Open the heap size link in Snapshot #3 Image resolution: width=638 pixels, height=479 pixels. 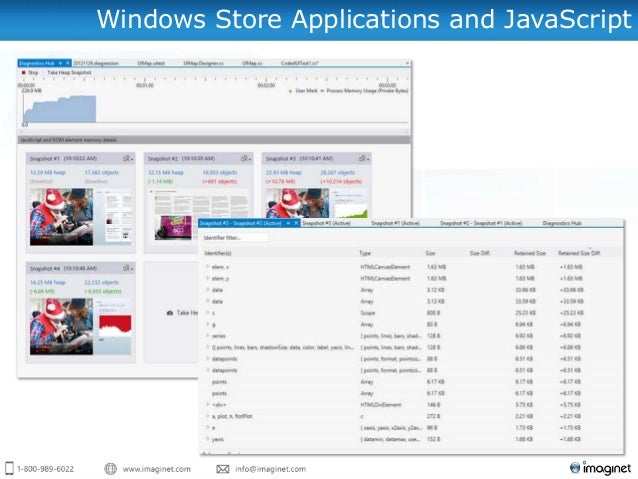point(284,173)
